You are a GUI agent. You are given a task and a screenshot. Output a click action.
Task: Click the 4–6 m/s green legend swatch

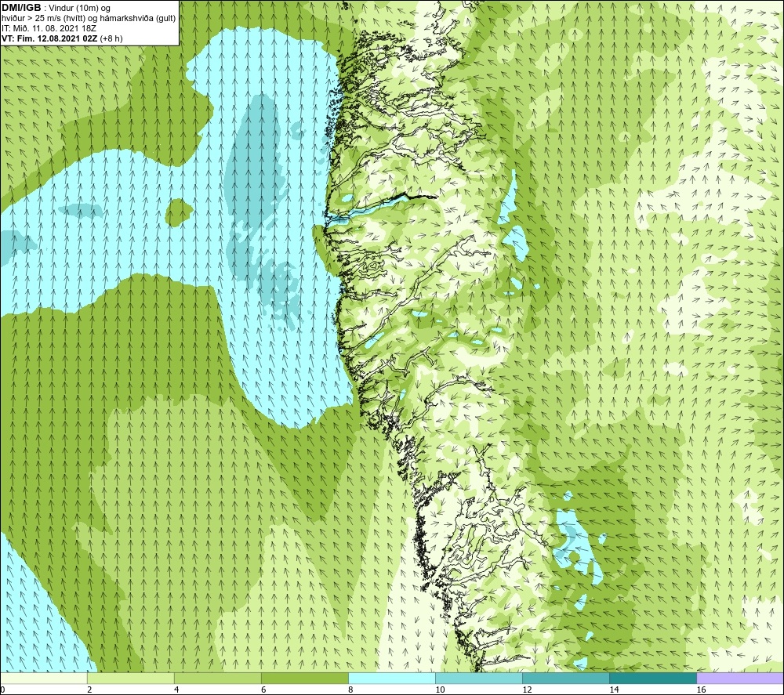[217, 678]
